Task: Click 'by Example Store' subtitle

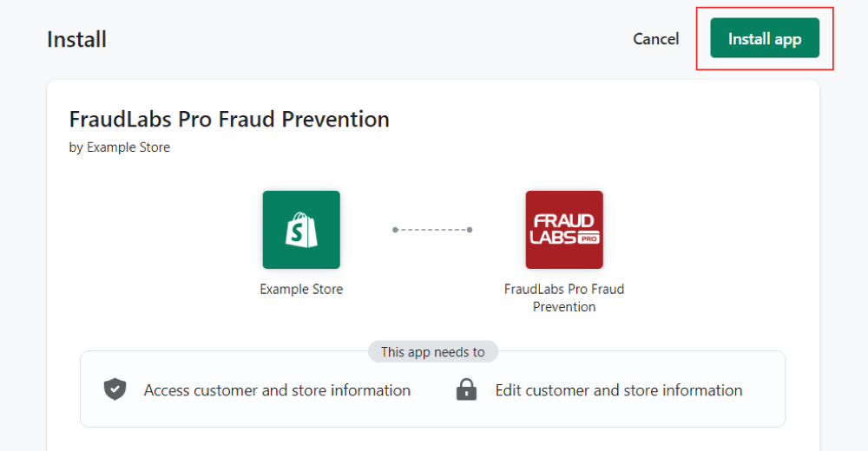Action: tap(120, 147)
